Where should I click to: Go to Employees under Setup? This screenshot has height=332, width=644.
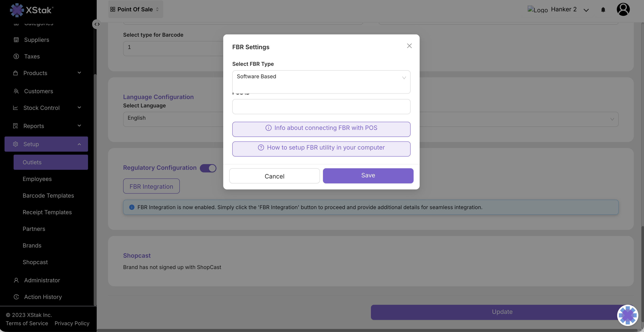coord(37,179)
